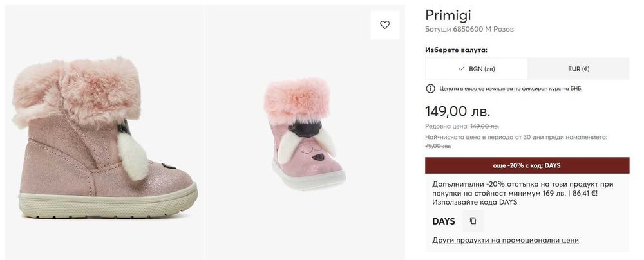Viewport: 644px width, 260px height.
Task: Click the 149,00 лв. current price
Action: [458, 111]
